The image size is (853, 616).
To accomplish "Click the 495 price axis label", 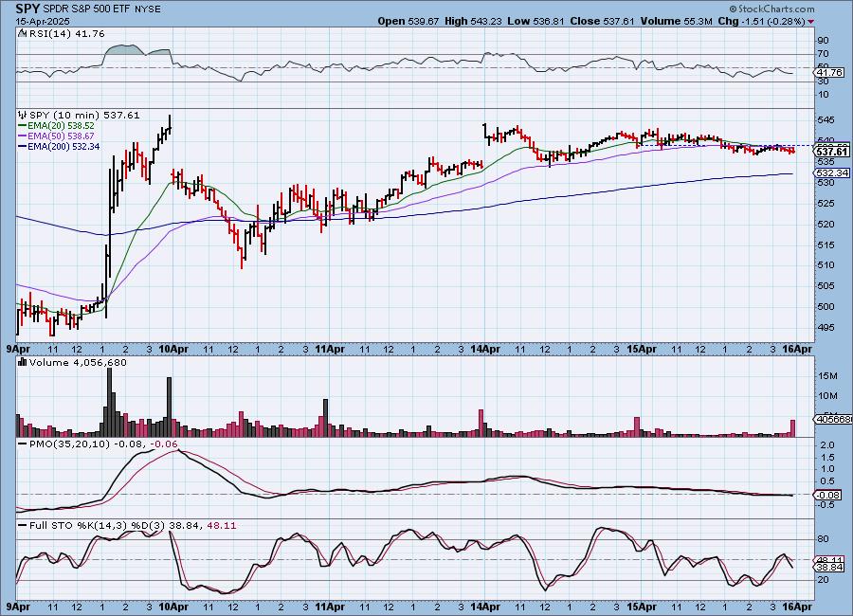I will click(826, 328).
